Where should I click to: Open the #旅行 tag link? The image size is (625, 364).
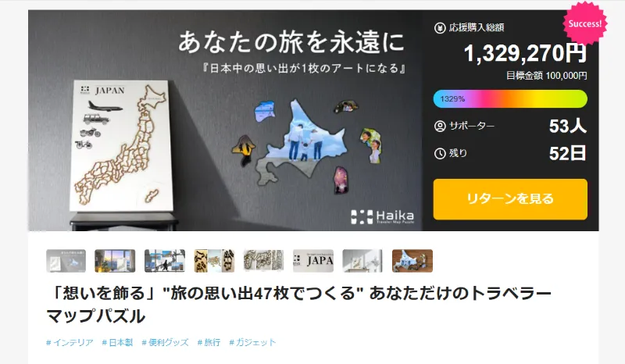[209, 342]
